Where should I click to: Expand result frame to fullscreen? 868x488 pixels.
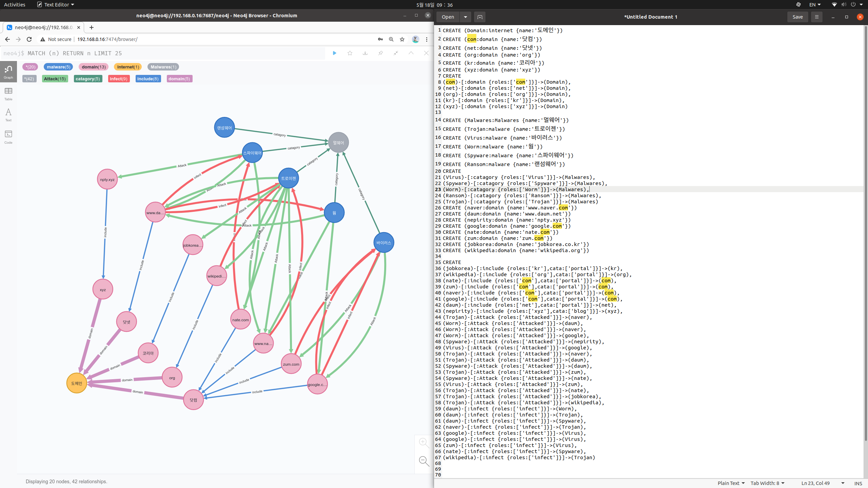click(396, 53)
